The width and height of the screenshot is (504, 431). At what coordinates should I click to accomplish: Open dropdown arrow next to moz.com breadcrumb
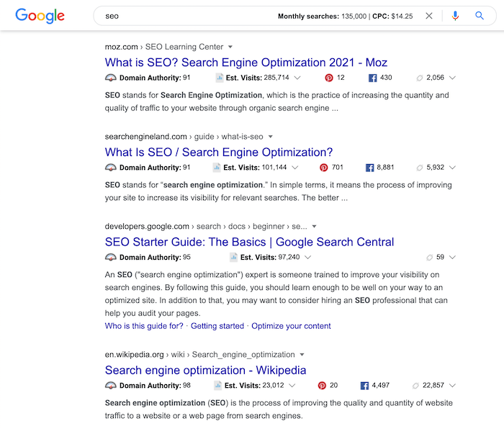pyautogui.click(x=230, y=47)
